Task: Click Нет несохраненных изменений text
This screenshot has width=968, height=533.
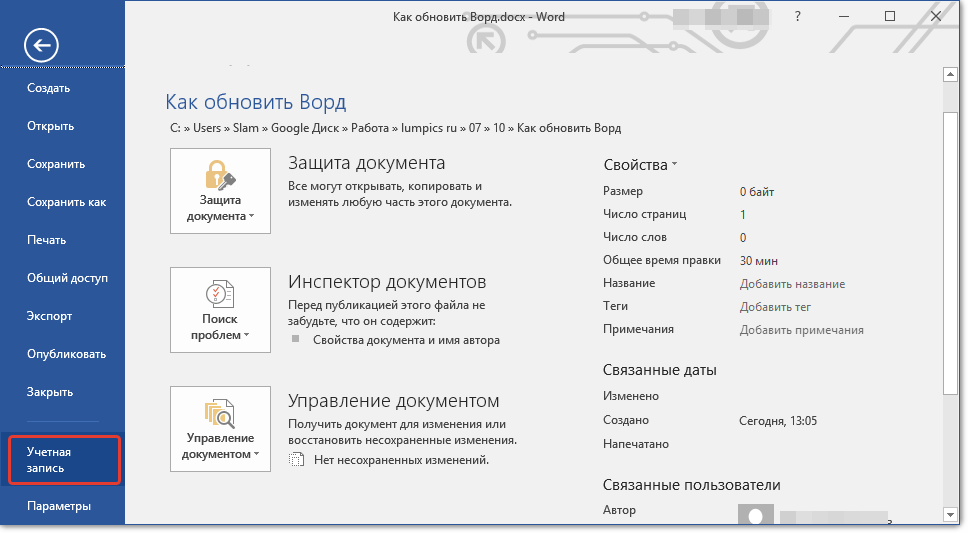Action: coord(401,460)
